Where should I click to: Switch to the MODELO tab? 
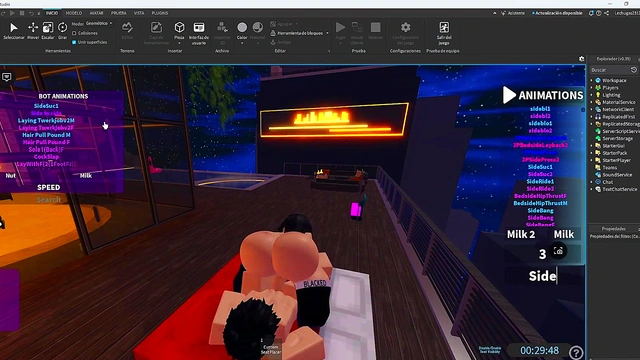(x=74, y=13)
